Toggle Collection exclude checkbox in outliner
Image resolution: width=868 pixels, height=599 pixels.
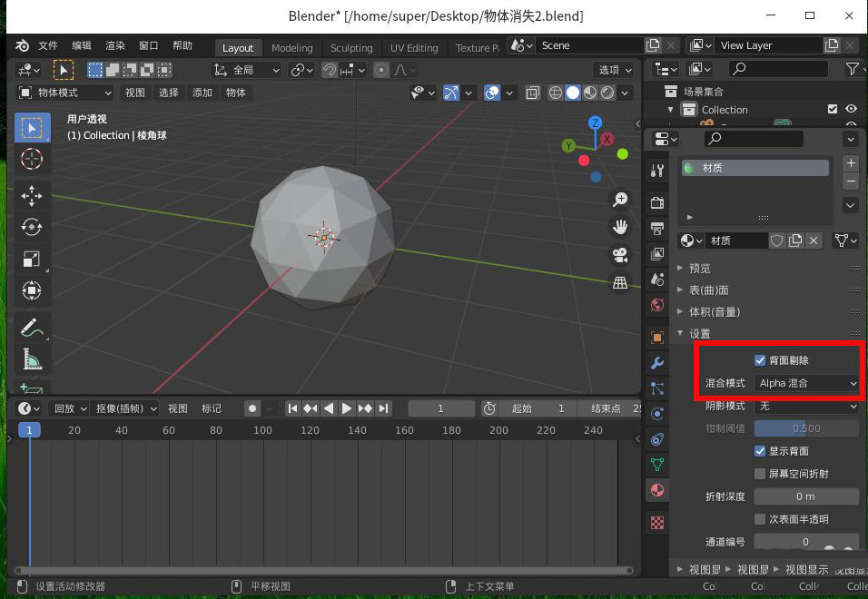point(832,109)
